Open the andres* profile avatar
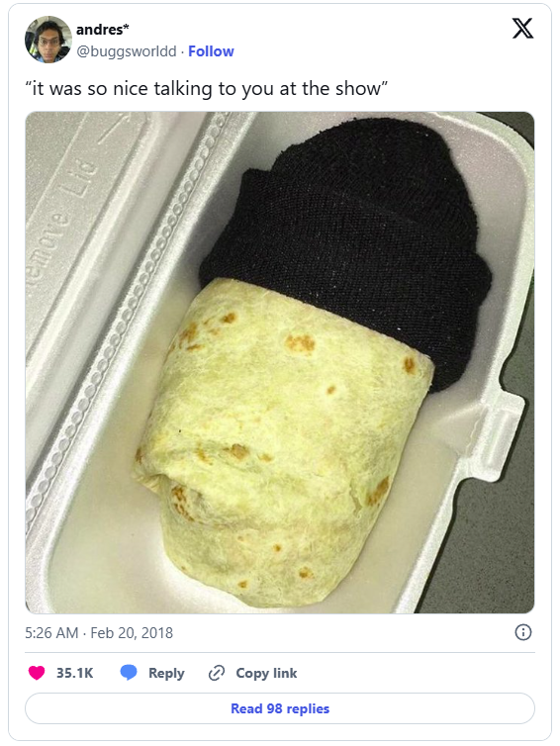This screenshot has width=560, height=746. coord(48,39)
